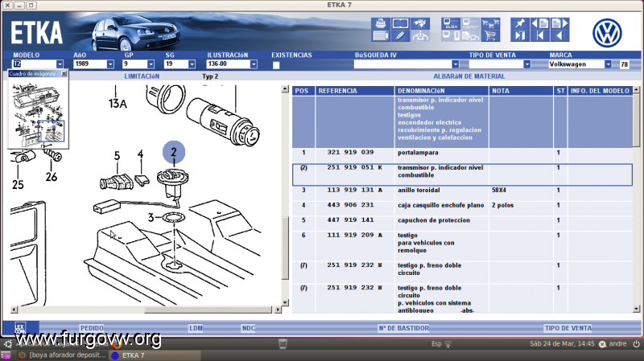644x361 pixels.
Task: Click the full-frame illustration view icon
Action: (400, 23)
